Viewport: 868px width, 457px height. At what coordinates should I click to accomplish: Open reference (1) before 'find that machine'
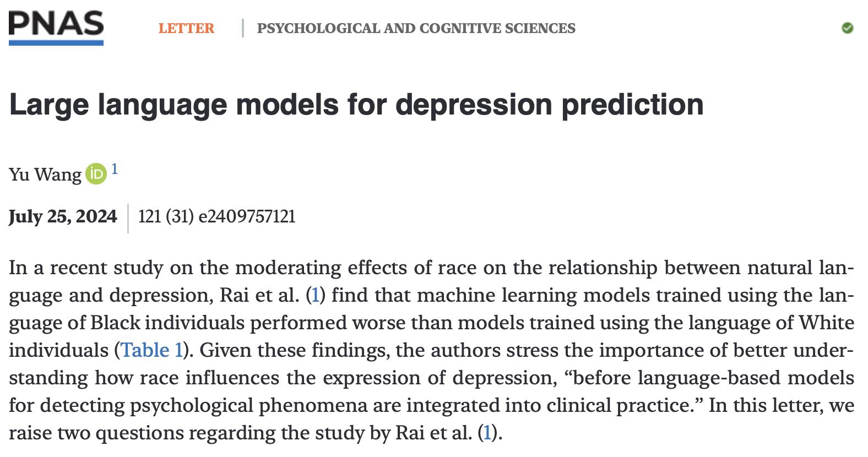pos(316,295)
